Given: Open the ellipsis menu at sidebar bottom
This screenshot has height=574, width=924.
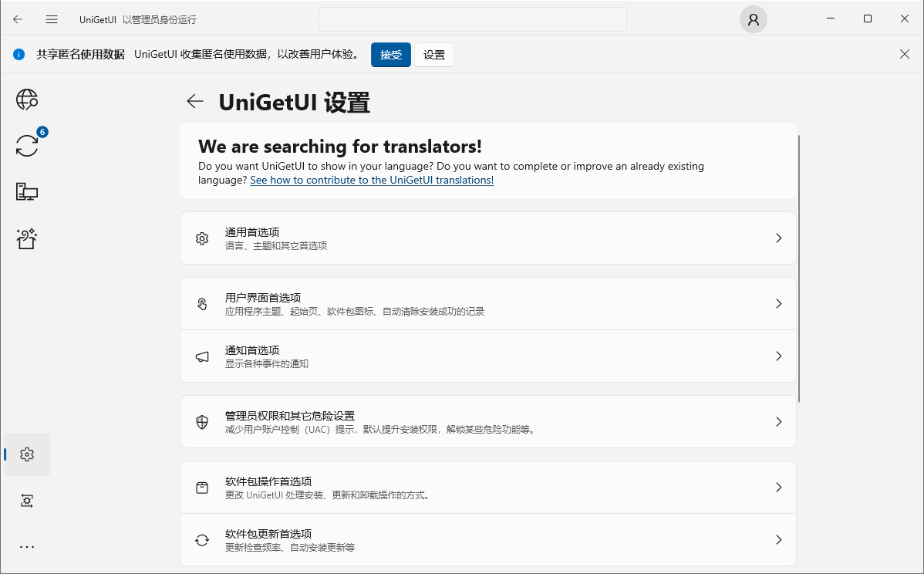Looking at the screenshot, I should tap(27, 546).
